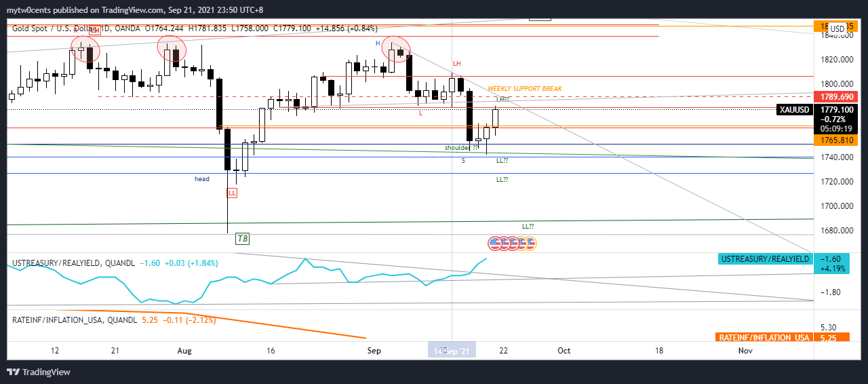Click the red 1789.690 price label
This screenshot has height=384, width=868.
point(837,97)
